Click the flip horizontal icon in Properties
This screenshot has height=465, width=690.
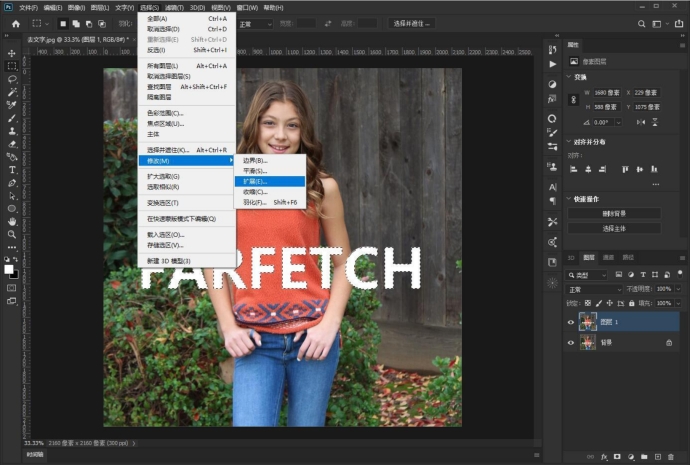tap(641, 122)
